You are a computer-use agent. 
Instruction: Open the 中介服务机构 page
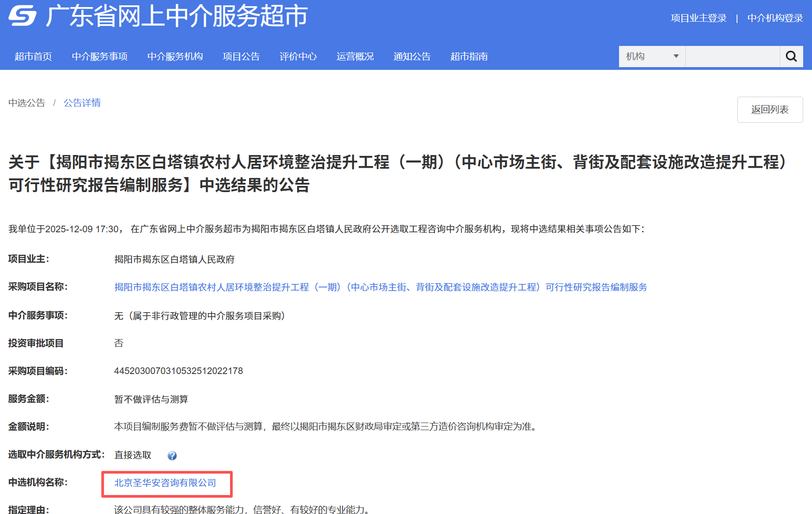coord(175,56)
